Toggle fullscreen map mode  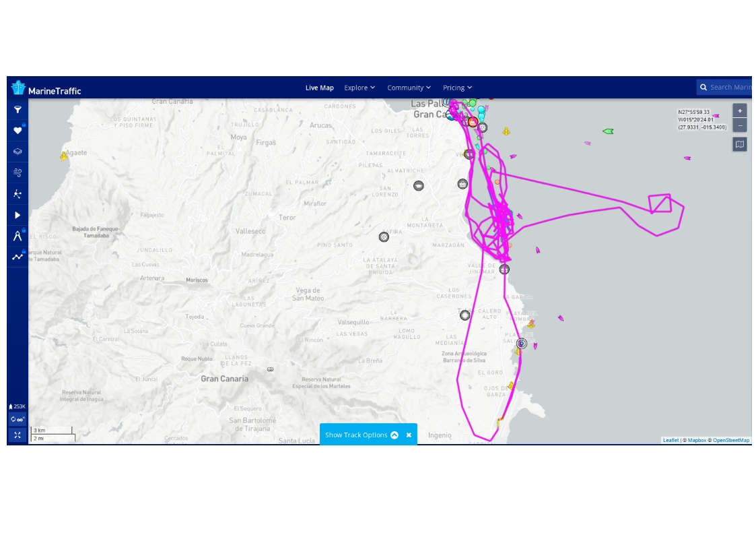(x=18, y=435)
